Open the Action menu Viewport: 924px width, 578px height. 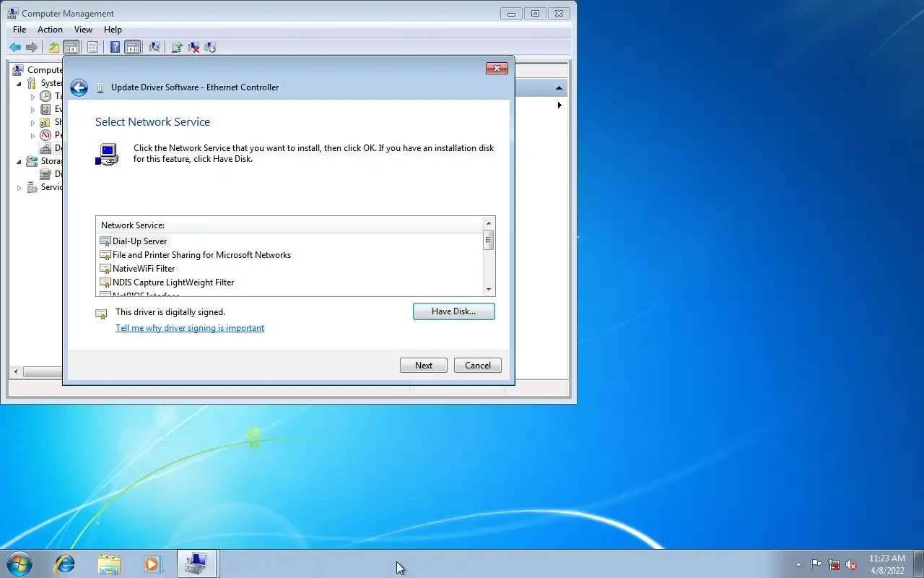click(50, 30)
